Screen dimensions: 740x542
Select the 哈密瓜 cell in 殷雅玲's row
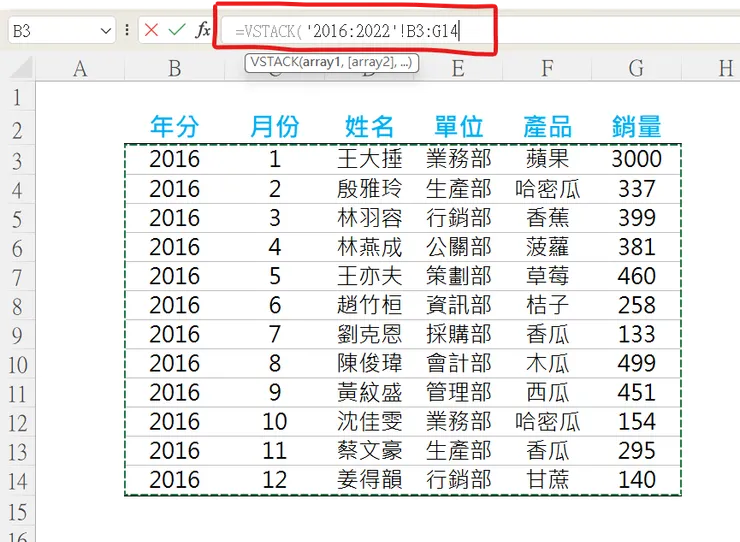click(547, 189)
